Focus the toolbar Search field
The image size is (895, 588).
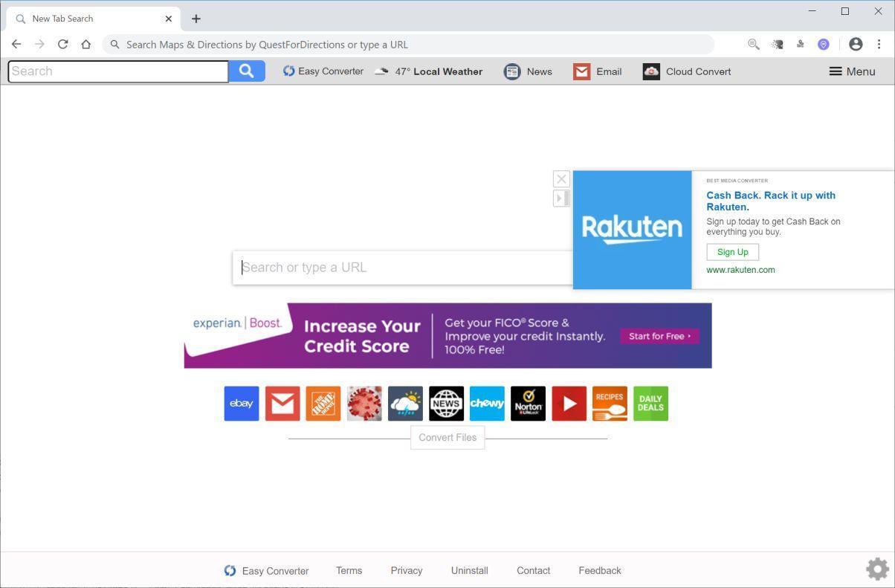pyautogui.click(x=118, y=71)
